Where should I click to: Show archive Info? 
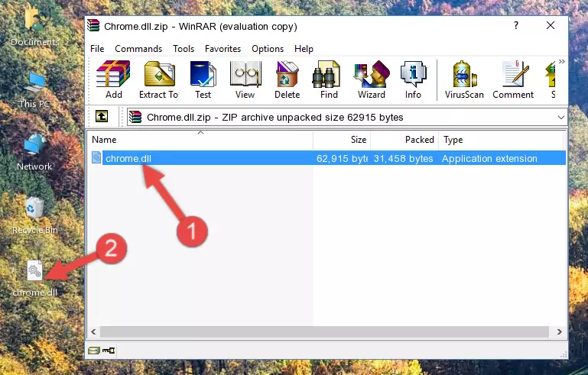pos(413,79)
